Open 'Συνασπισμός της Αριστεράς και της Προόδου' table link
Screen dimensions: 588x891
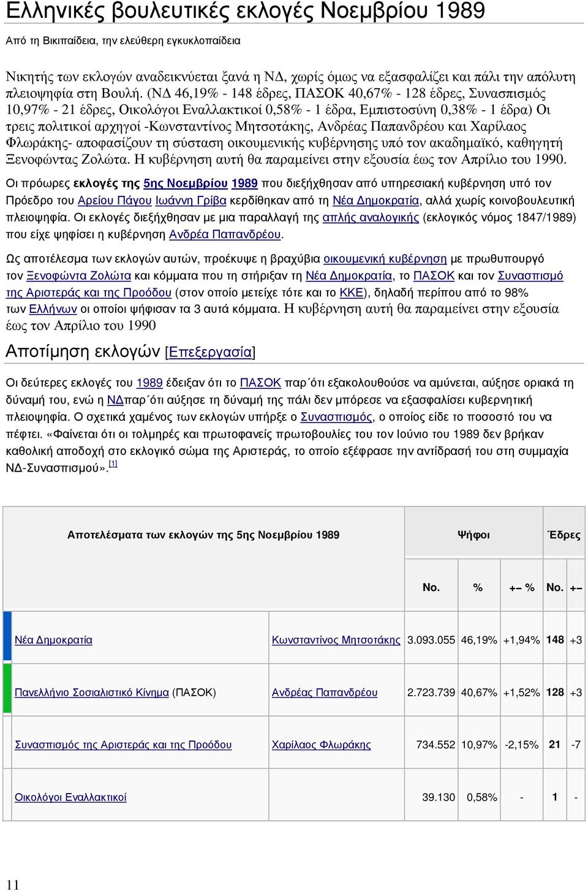[x=123, y=745]
